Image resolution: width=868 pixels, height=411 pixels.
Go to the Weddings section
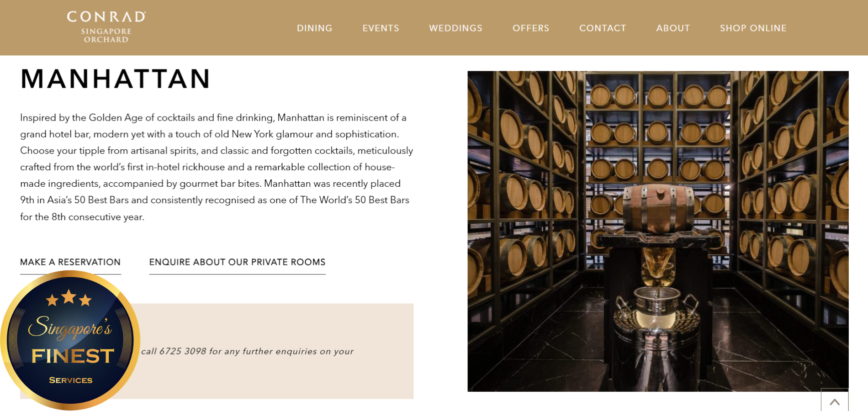(455, 28)
